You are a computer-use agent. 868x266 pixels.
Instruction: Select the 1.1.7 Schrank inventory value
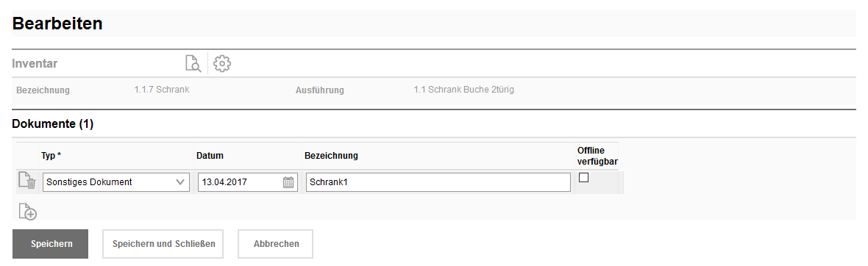pos(162,90)
